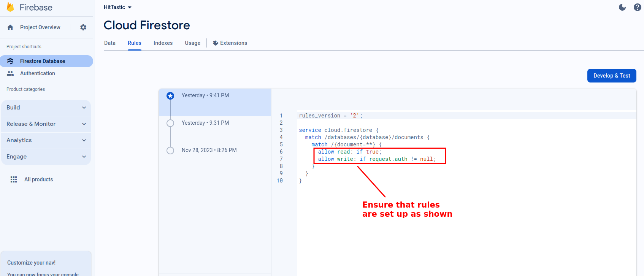Select the Nov 28, 2023 version marker
644x276 pixels.
click(x=170, y=151)
